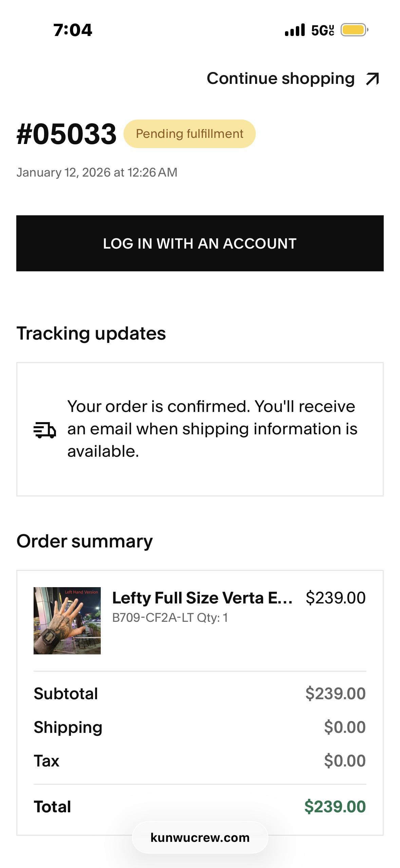Select the Pending fulfillment status badge
The width and height of the screenshot is (400, 868).
coord(189,134)
